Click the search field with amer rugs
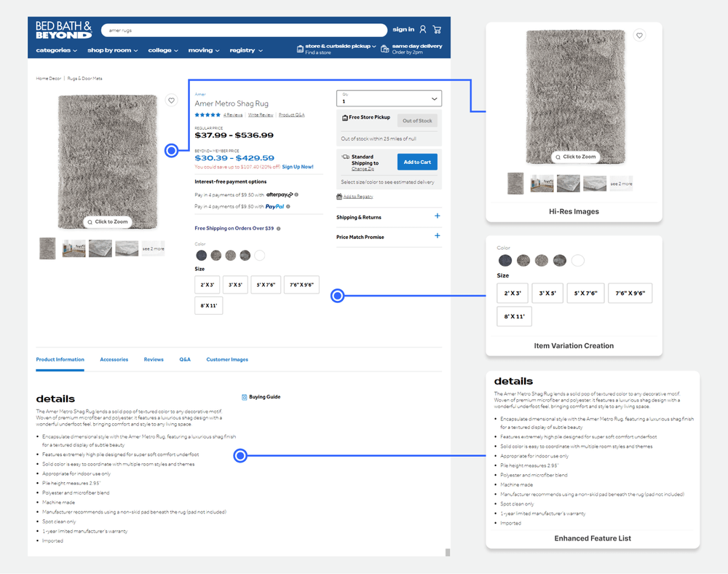The width and height of the screenshot is (728, 574). [244, 30]
